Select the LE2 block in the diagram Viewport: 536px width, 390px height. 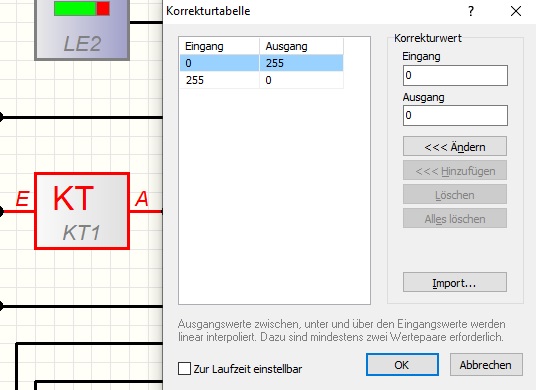point(82,30)
